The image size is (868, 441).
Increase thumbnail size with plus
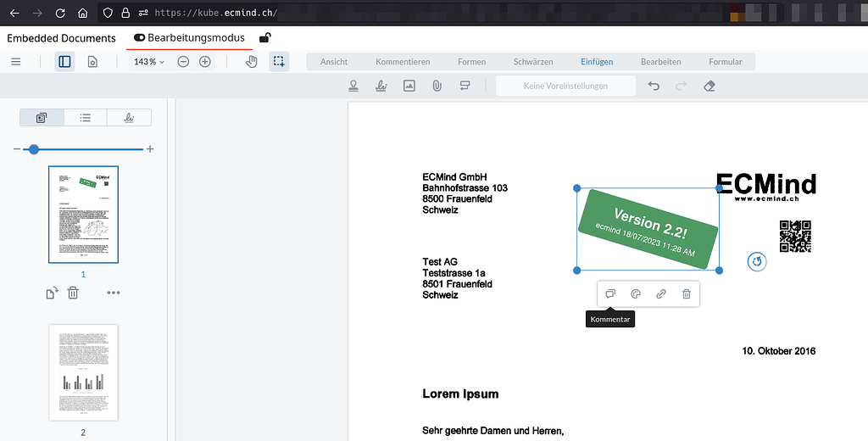pyautogui.click(x=150, y=149)
